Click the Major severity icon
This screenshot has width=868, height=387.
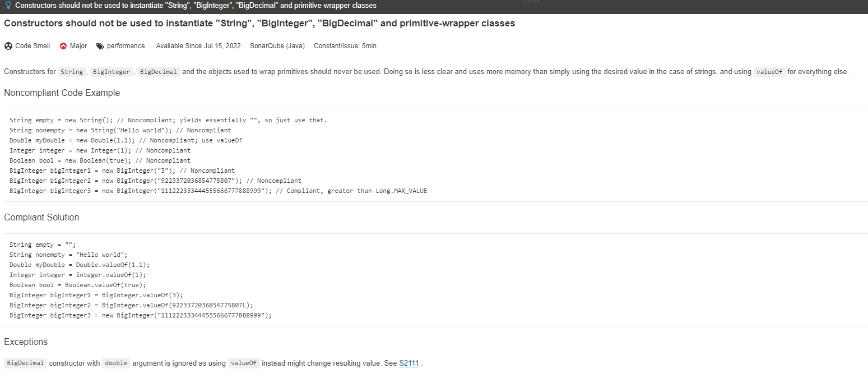[63, 45]
